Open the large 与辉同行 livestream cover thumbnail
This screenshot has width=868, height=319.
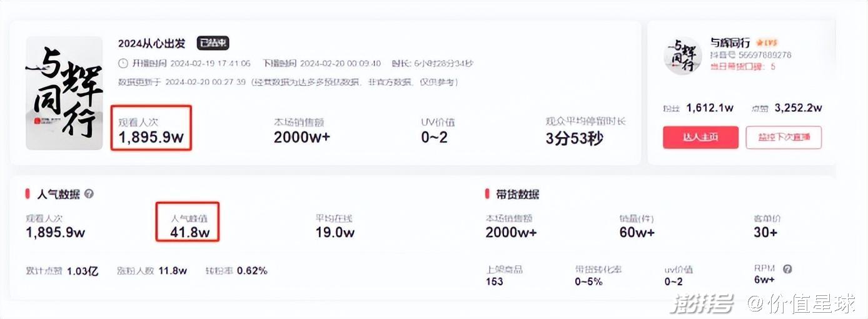tap(64, 93)
